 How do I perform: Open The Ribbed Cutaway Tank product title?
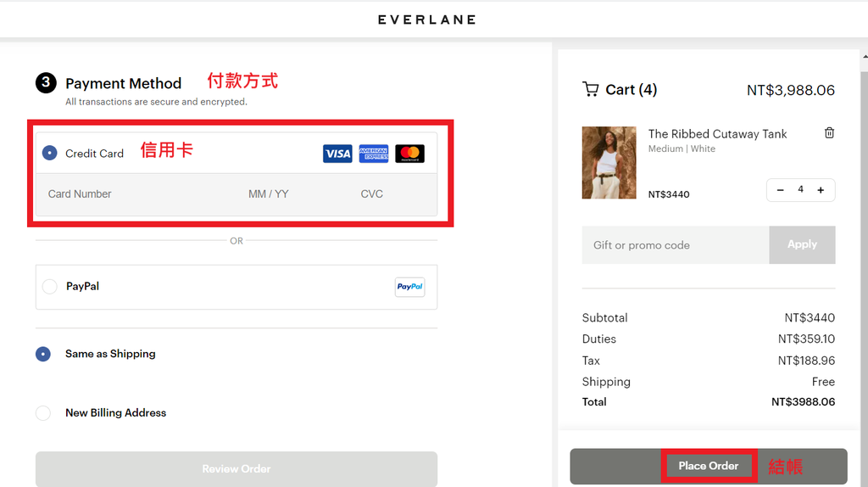click(x=717, y=134)
